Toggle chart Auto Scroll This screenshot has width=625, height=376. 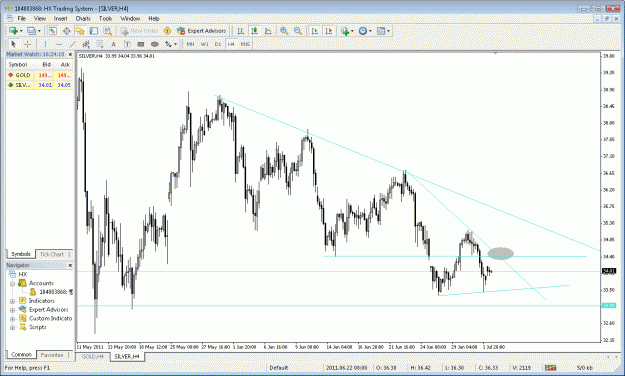[315, 31]
